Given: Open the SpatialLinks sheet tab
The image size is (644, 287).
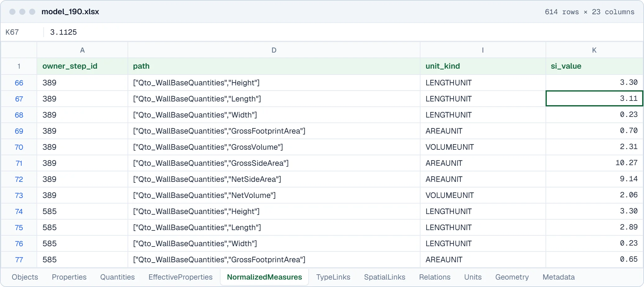Looking at the screenshot, I should (385, 277).
